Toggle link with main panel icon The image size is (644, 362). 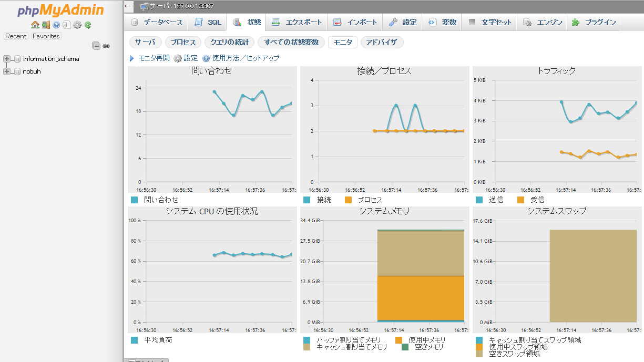(x=106, y=46)
